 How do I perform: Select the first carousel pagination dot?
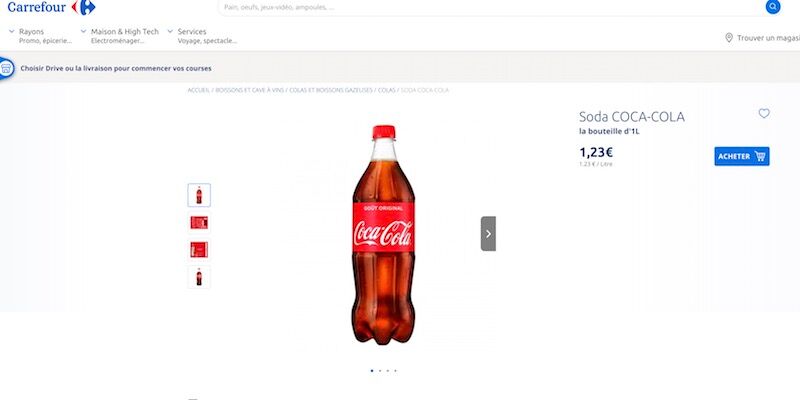[372, 371]
